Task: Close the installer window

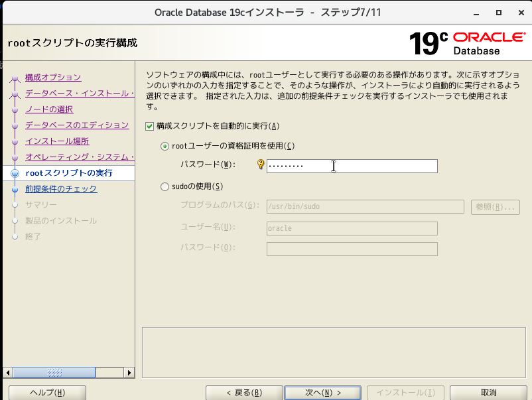Action: [x=521, y=13]
